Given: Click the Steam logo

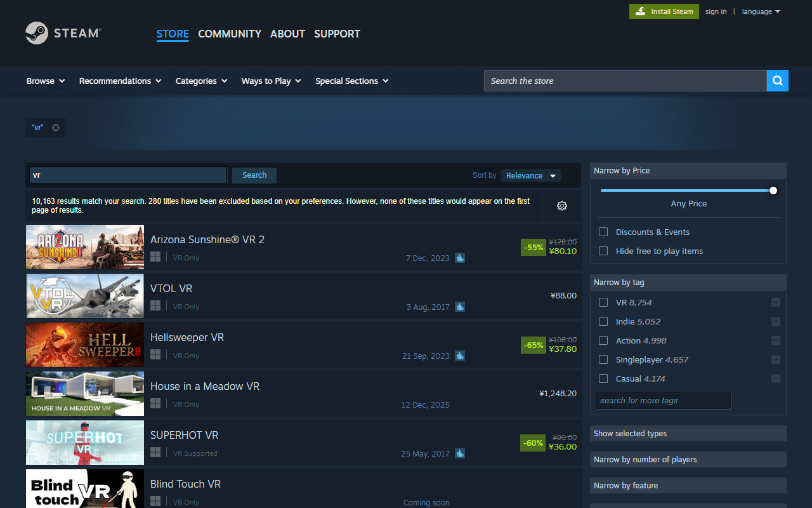Looking at the screenshot, I should (63, 33).
